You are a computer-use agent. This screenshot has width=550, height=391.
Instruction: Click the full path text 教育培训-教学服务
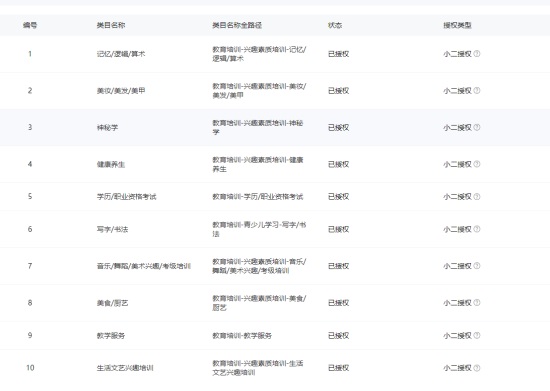click(242, 336)
